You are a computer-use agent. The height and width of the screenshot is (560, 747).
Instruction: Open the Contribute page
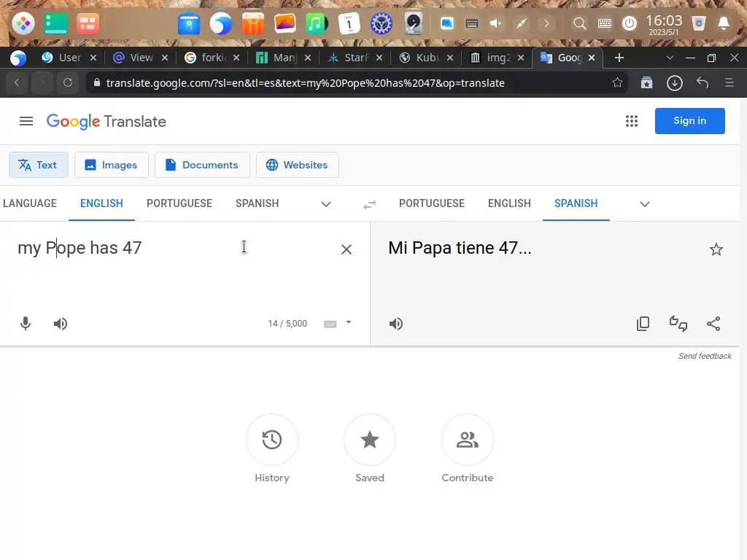[468, 440]
